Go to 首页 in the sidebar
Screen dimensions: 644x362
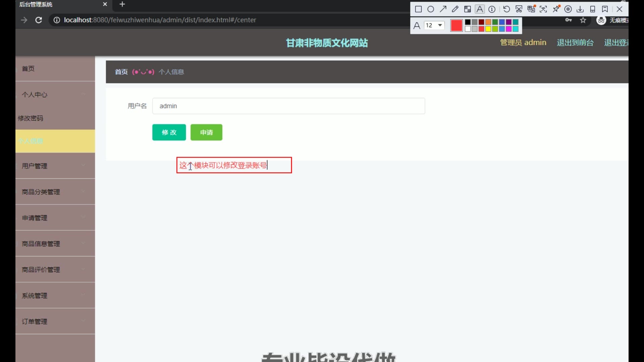(28, 68)
